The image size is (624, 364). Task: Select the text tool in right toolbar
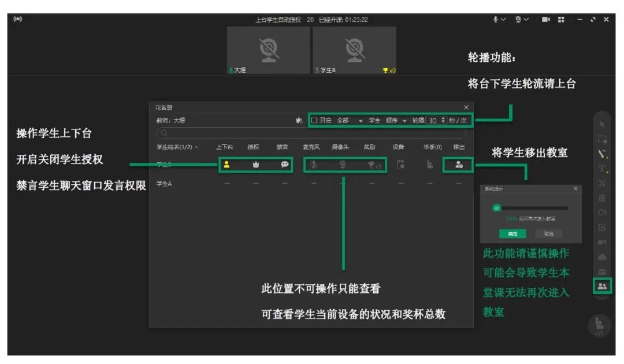tap(602, 169)
